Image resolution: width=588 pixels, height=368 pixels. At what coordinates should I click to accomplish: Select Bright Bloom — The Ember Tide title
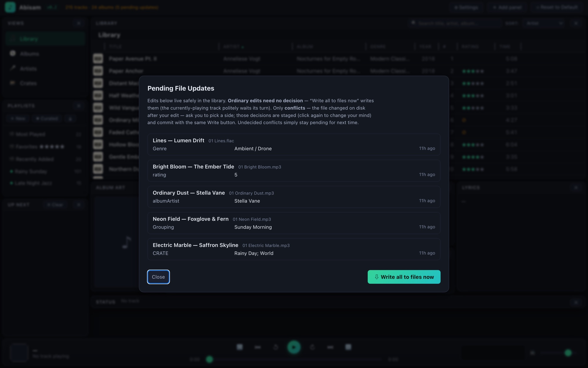click(193, 167)
